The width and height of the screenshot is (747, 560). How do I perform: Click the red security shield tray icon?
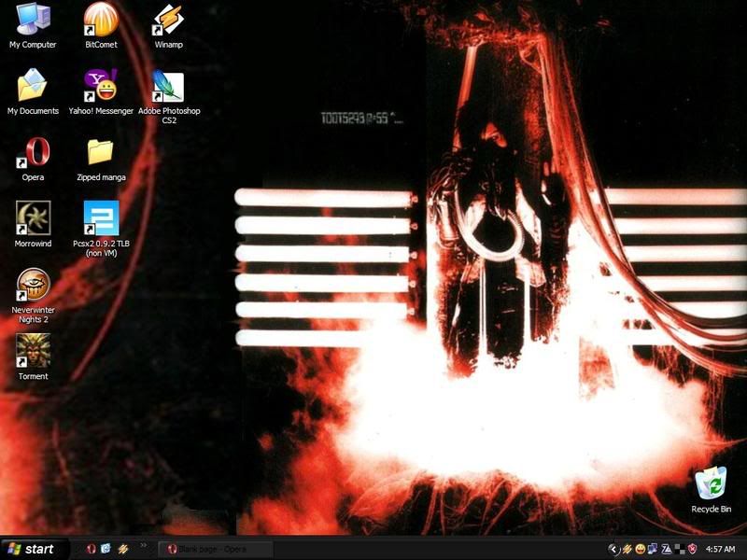pos(692,550)
